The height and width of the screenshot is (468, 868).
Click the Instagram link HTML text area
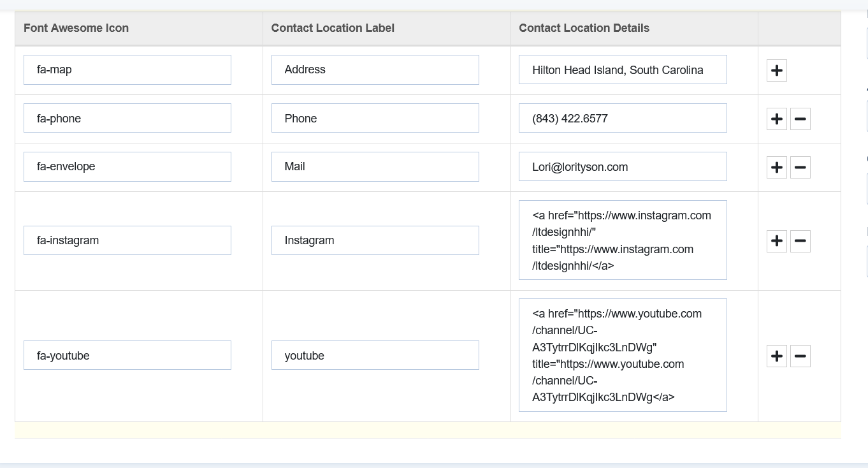coord(622,240)
